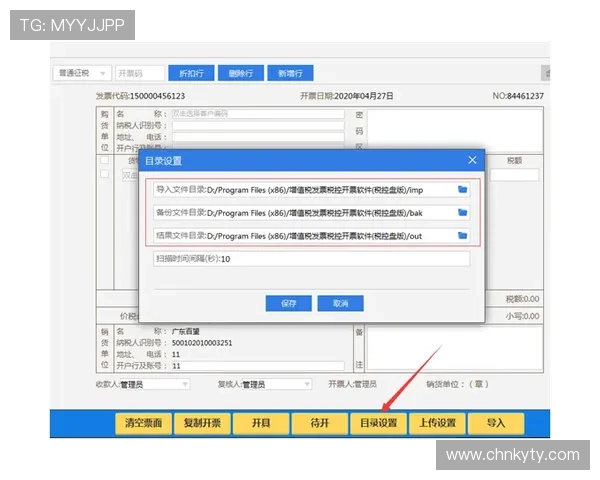The image size is (600, 480).
Task: Click the 复制开票 button
Action: [x=202, y=423]
